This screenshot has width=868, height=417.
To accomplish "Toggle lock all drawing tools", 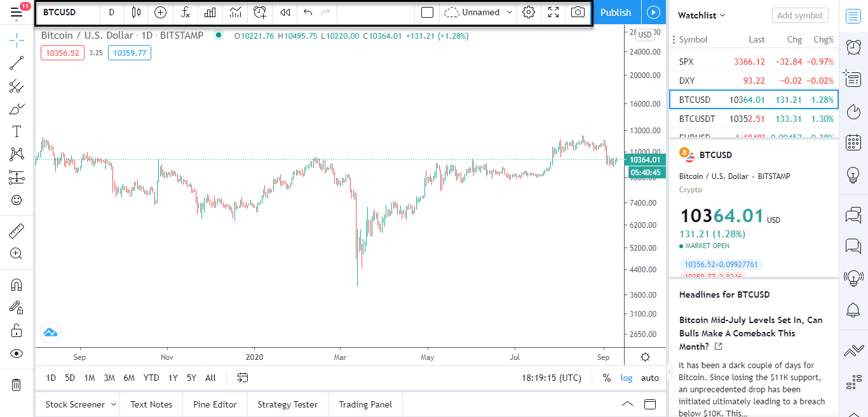I will 17,331.
